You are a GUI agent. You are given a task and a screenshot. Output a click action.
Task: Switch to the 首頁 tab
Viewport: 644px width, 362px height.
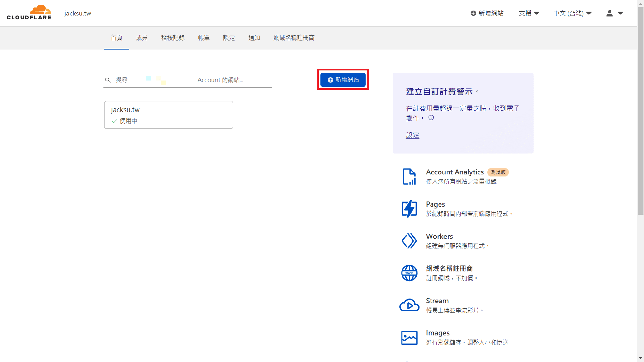click(x=117, y=38)
